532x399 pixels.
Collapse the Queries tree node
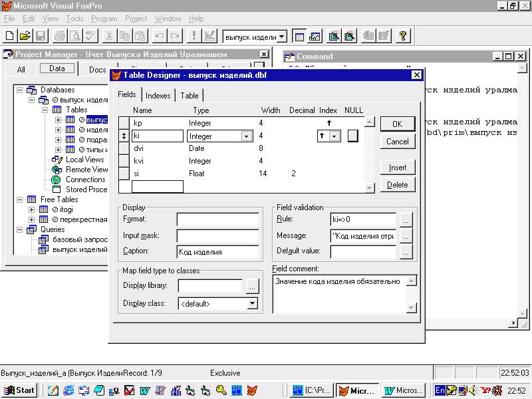pos(20,229)
